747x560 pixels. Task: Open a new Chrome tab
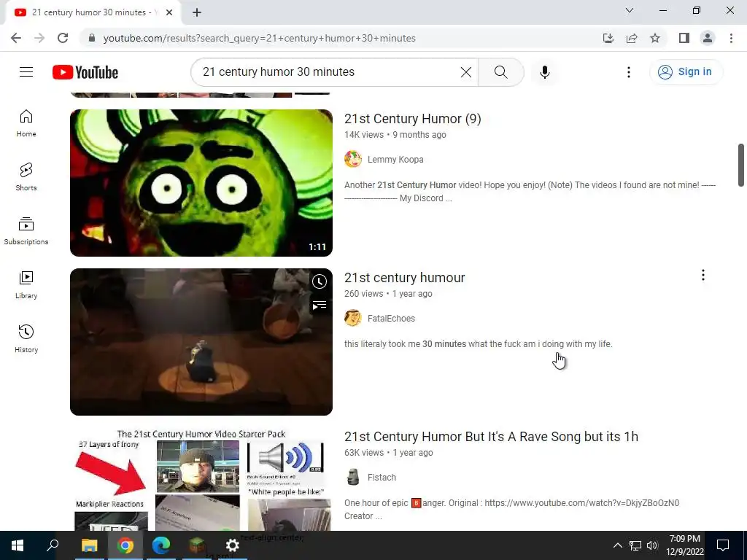coord(197,12)
